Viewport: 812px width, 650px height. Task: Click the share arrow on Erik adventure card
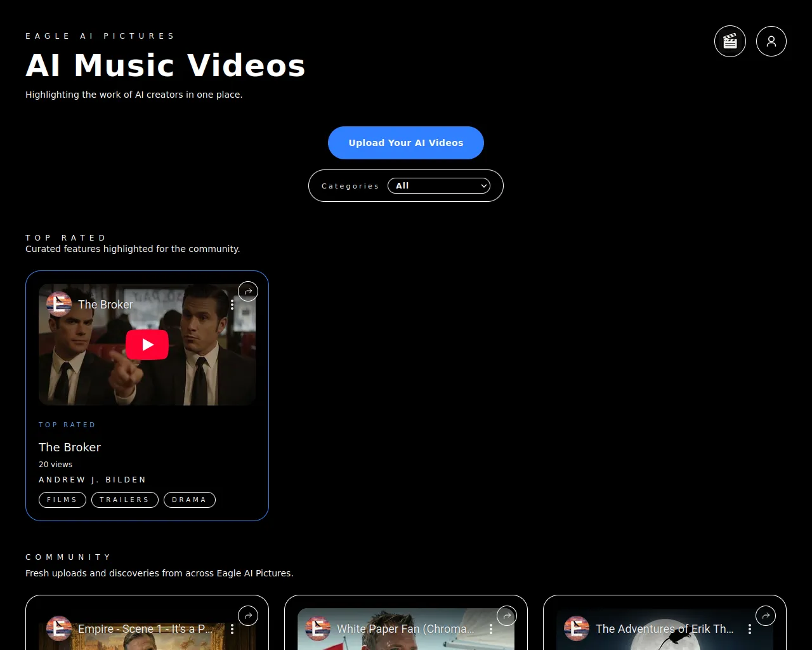click(x=766, y=615)
